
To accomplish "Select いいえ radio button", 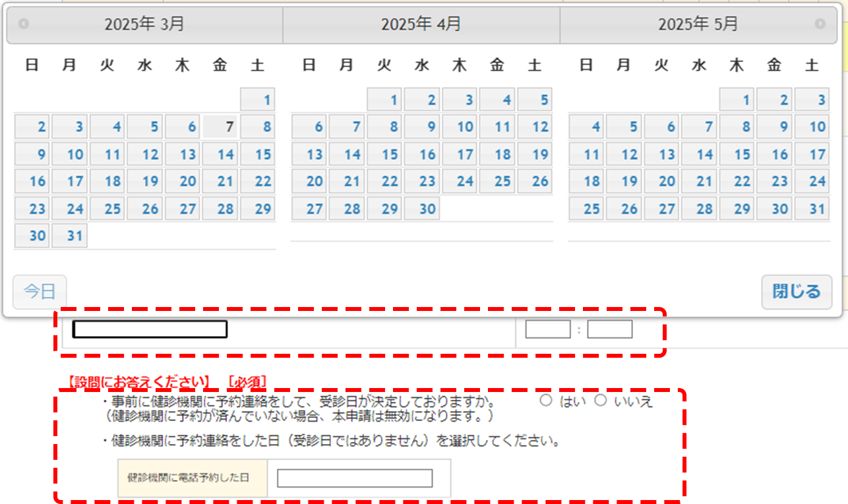I will coord(601,401).
